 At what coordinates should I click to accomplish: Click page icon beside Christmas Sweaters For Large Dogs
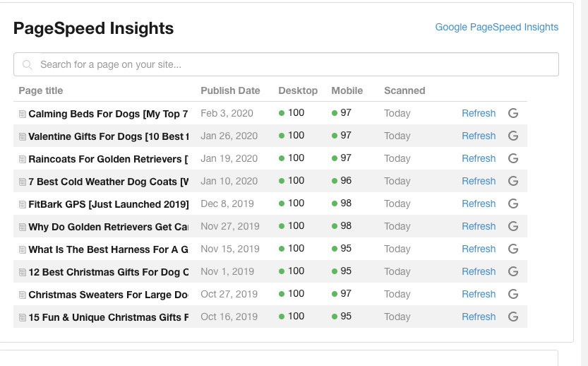(23, 295)
